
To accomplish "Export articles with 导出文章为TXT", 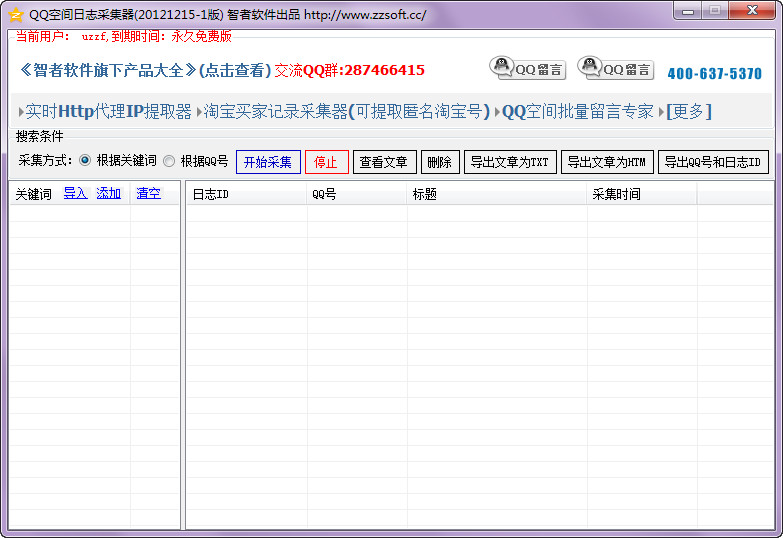I will click(x=510, y=162).
